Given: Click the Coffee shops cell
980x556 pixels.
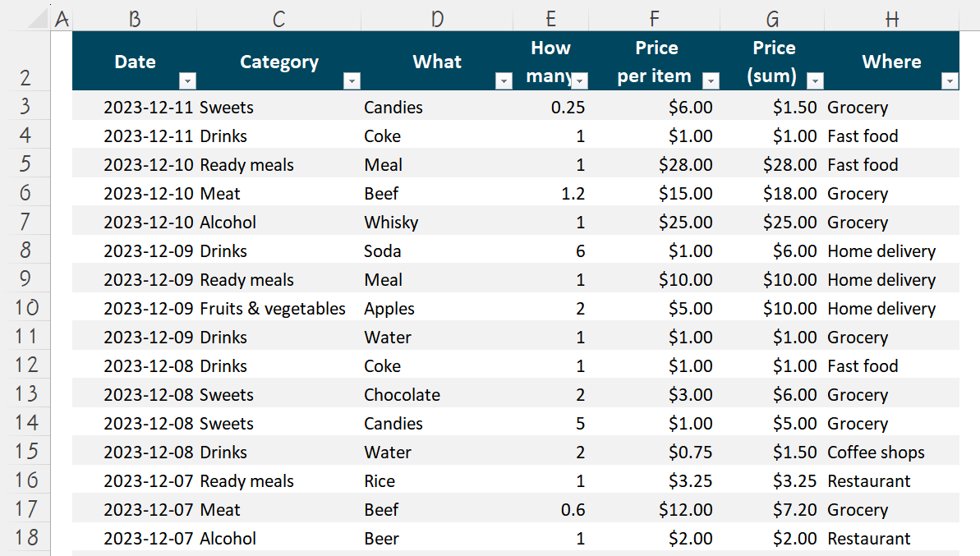Looking at the screenshot, I should click(892, 453).
